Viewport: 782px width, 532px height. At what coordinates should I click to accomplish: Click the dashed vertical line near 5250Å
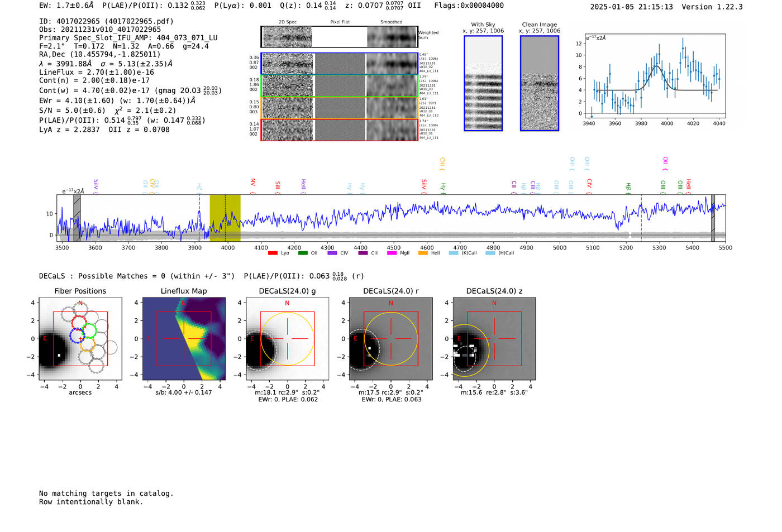coord(641,218)
